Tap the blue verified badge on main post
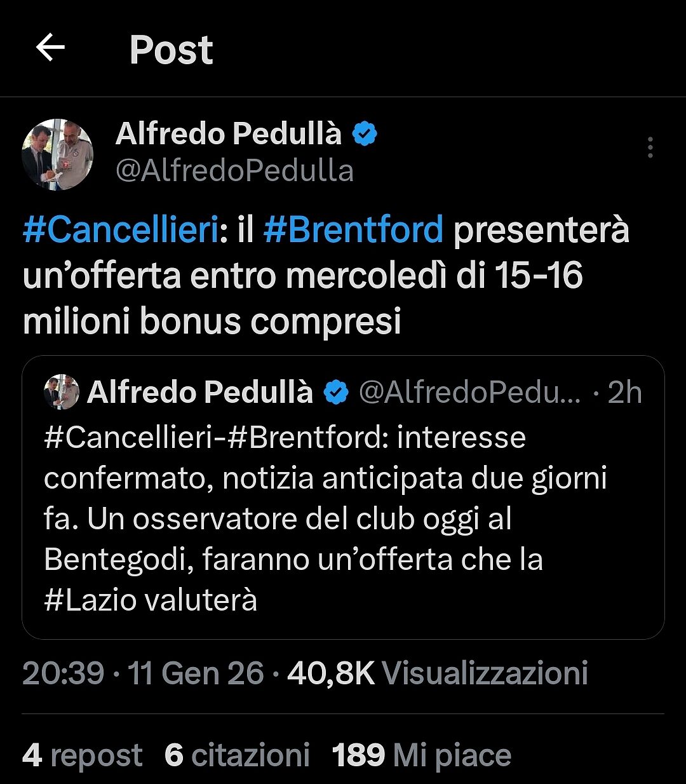This screenshot has height=784, width=686. coord(365,134)
